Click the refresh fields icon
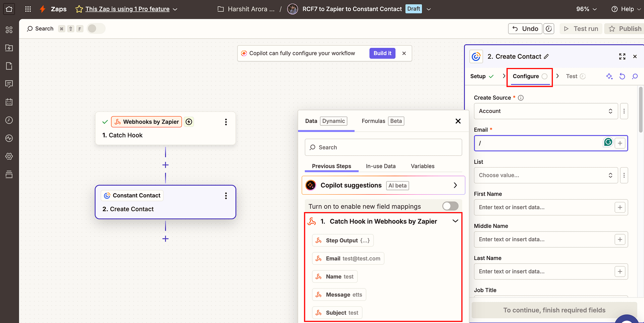 [622, 76]
